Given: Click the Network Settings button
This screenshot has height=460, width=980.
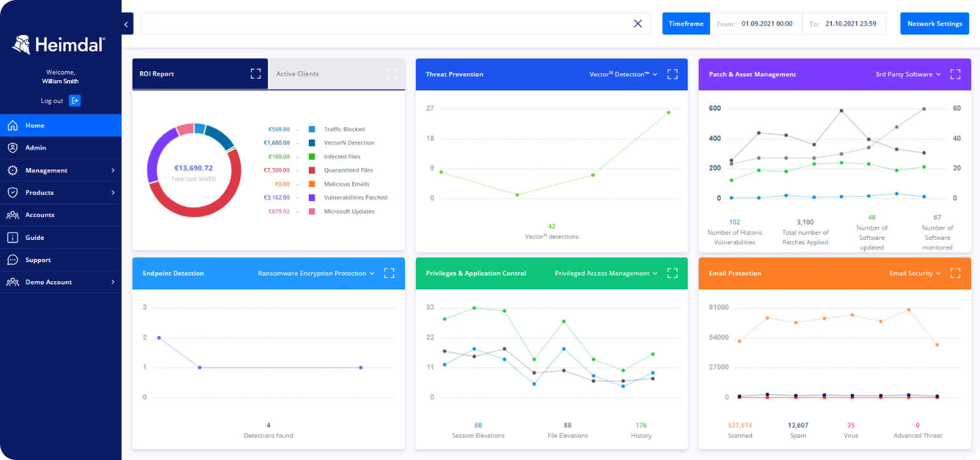Looking at the screenshot, I should 934,24.
